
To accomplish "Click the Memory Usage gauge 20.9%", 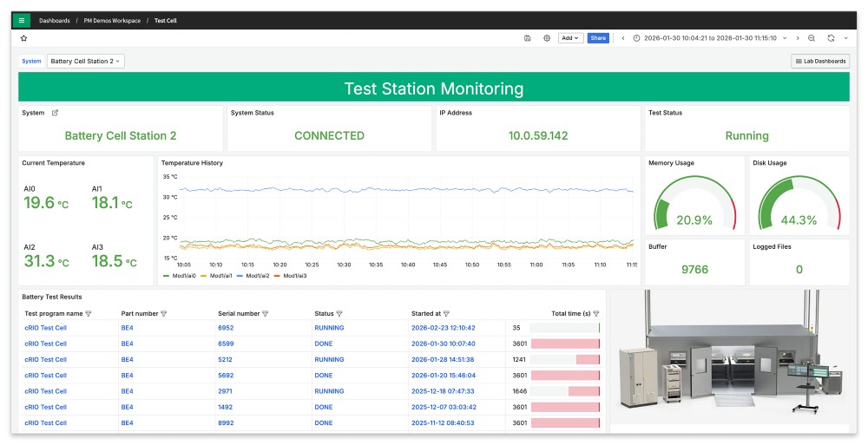I will 694,203.
